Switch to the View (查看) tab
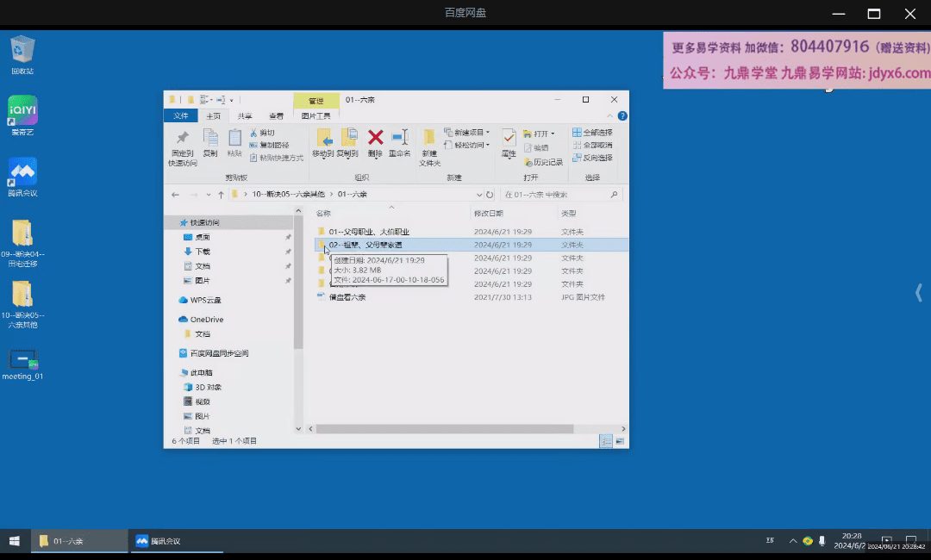931x560 pixels. (276, 115)
